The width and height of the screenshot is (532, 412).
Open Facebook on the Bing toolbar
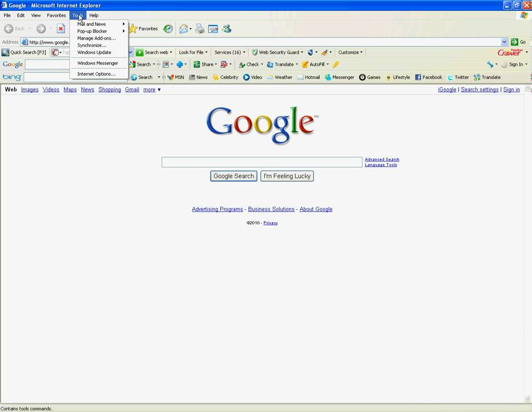tap(428, 77)
